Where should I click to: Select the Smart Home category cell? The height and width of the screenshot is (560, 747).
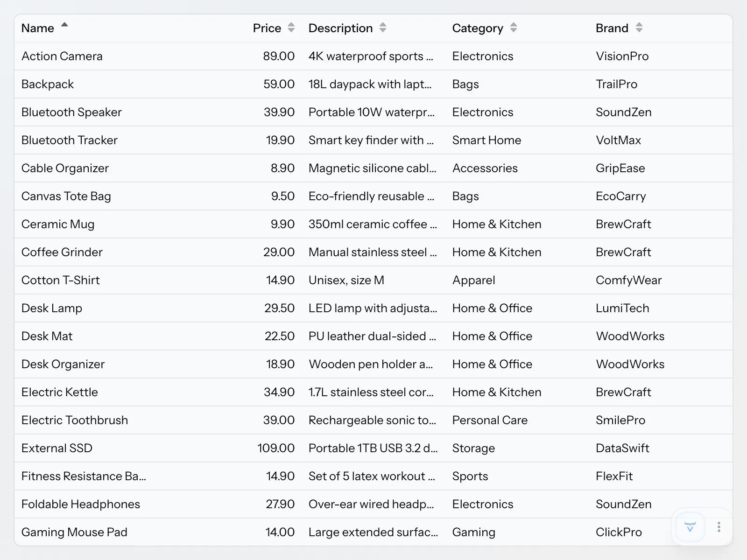coord(487,140)
